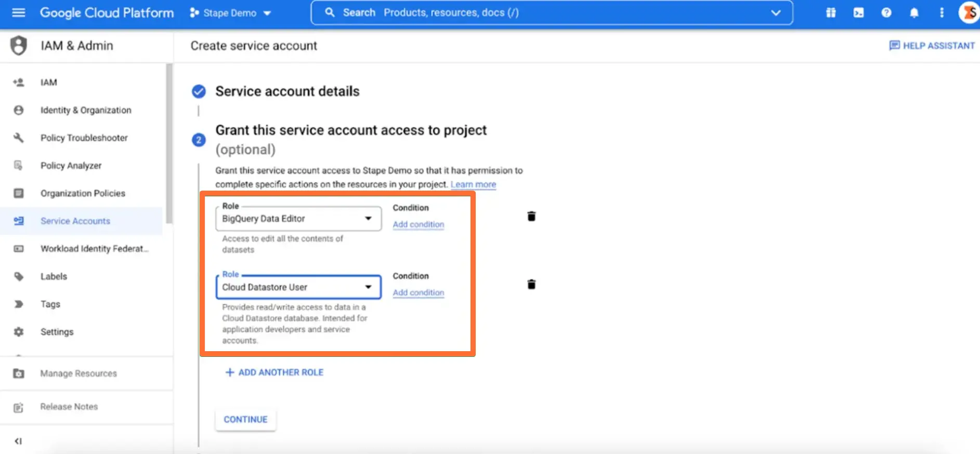
Task: Click the Tags arrow icon
Action: coord(19,304)
